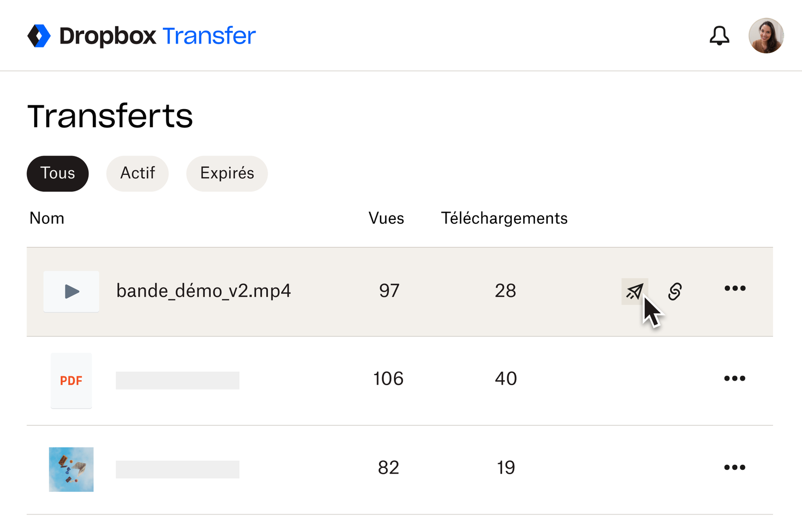This screenshot has height=532, width=802.
Task: Click the PDF file type icon
Action: point(71,381)
